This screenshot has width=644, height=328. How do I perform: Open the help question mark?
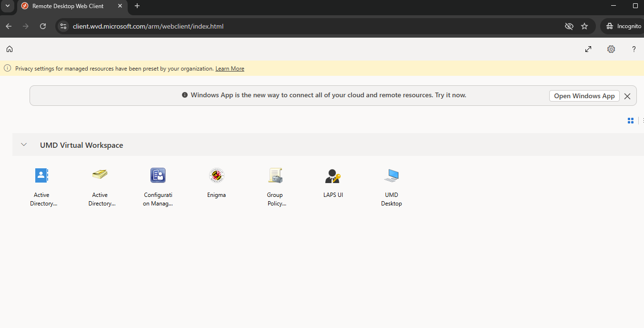pyautogui.click(x=634, y=49)
